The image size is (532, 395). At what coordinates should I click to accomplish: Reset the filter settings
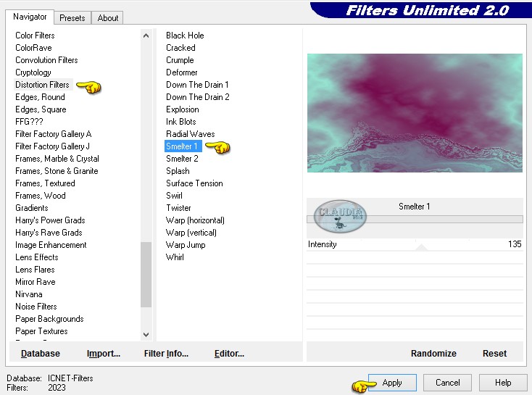[494, 354]
